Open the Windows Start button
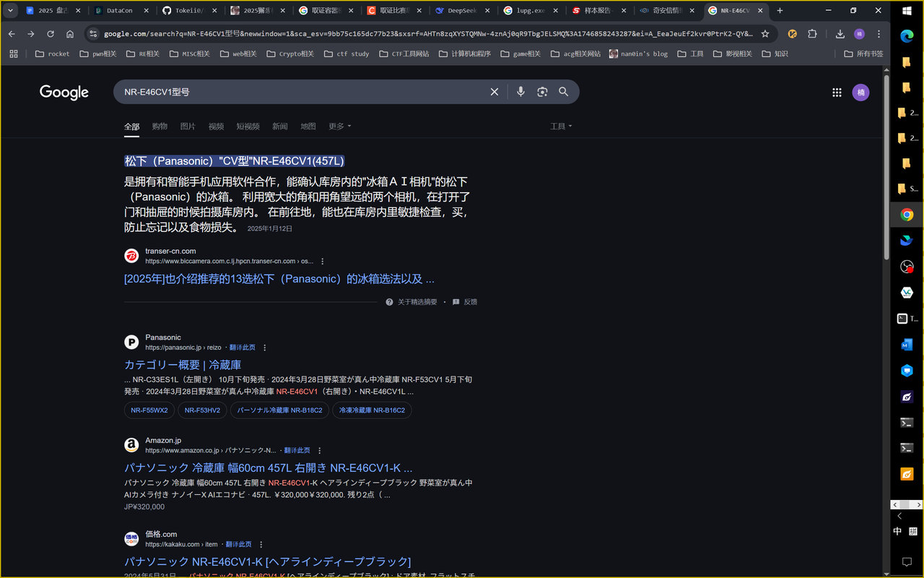This screenshot has height=578, width=924. pyautogui.click(x=907, y=12)
